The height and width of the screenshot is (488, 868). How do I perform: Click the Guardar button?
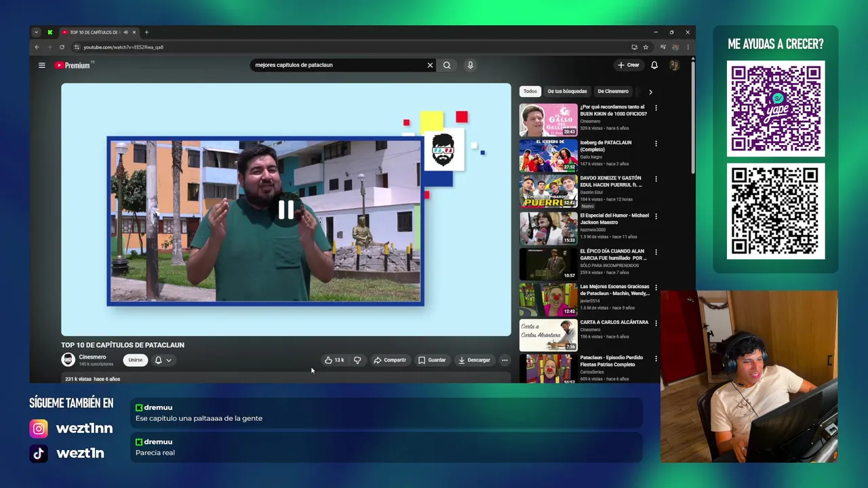[x=432, y=360]
